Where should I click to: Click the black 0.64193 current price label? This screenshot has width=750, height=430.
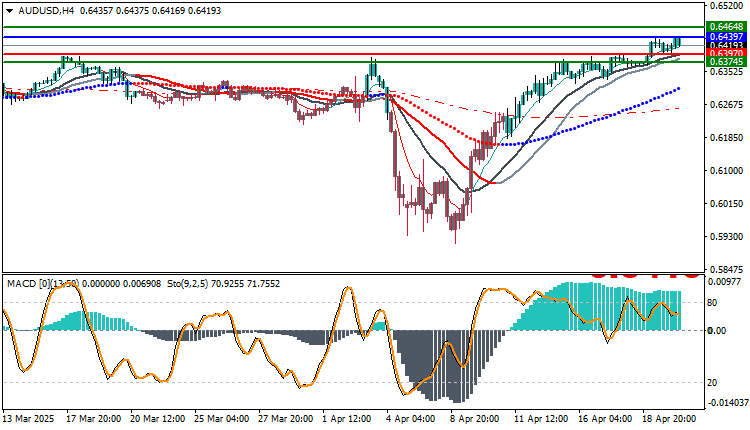pyautogui.click(x=726, y=45)
